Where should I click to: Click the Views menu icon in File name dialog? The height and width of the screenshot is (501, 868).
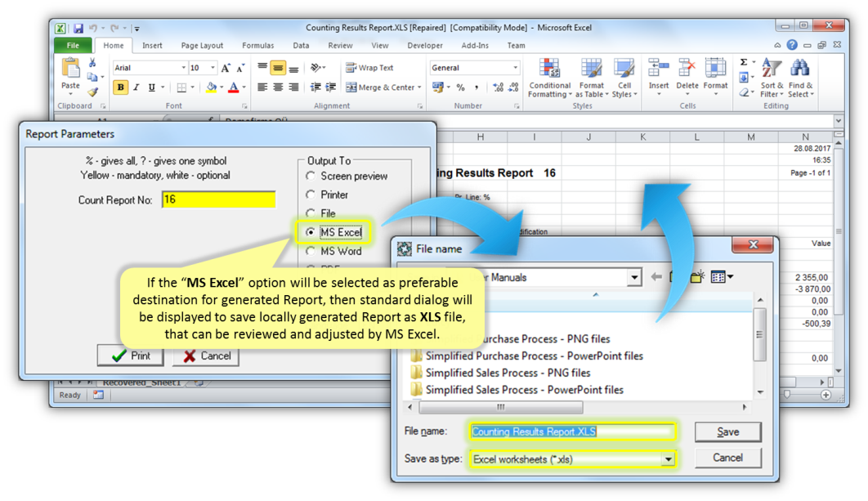click(722, 277)
